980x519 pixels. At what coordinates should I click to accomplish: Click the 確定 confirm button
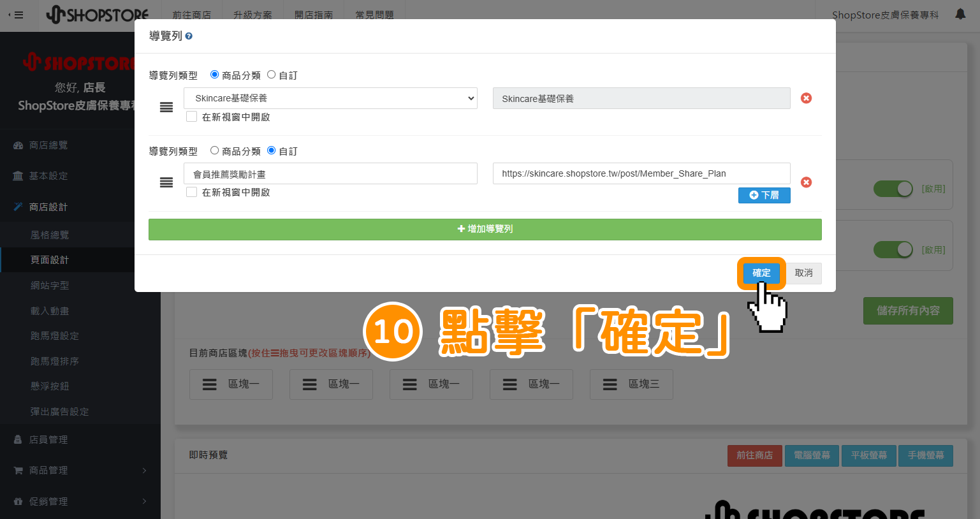tap(761, 273)
